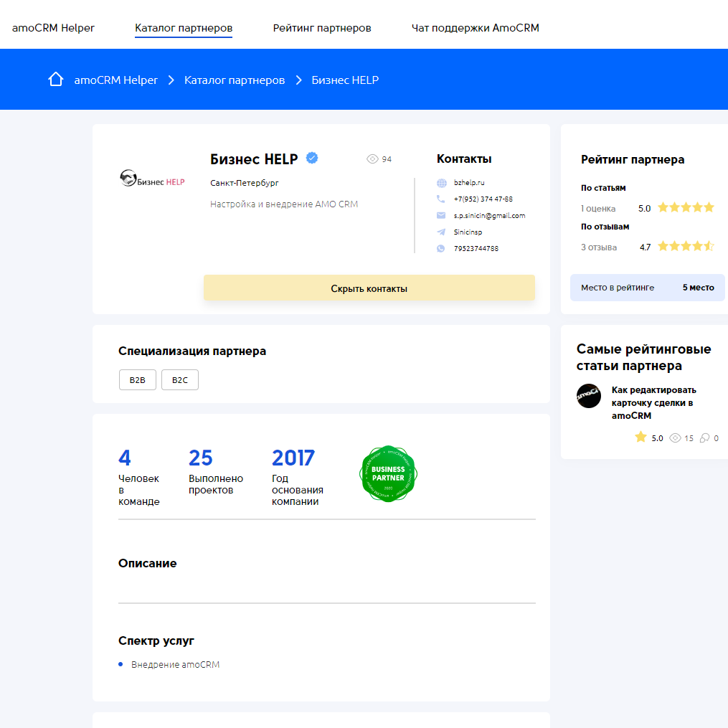Click the Telegram icon next to Sinicinsp
This screenshot has height=728, width=728.
[x=441, y=232]
